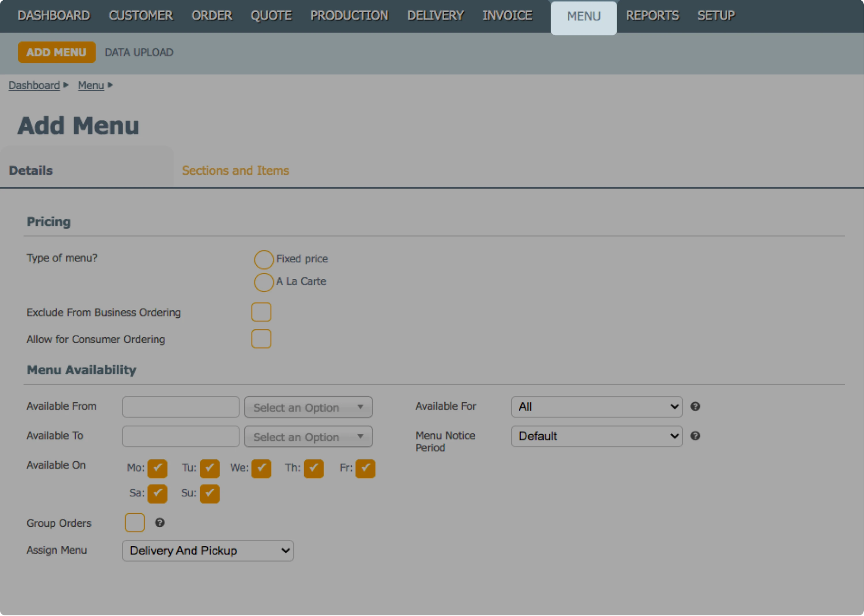Change the Menu Notice Period from Default
This screenshot has width=864, height=616.
coord(596,436)
